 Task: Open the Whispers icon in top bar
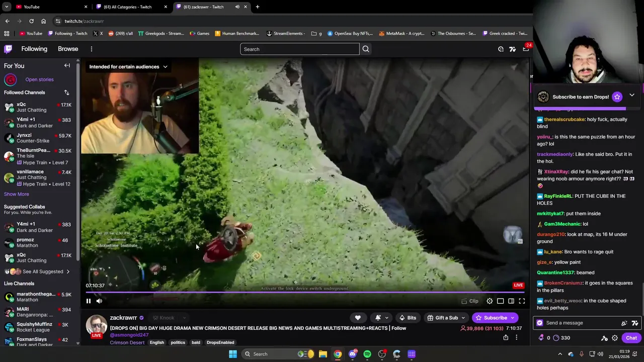501,49
